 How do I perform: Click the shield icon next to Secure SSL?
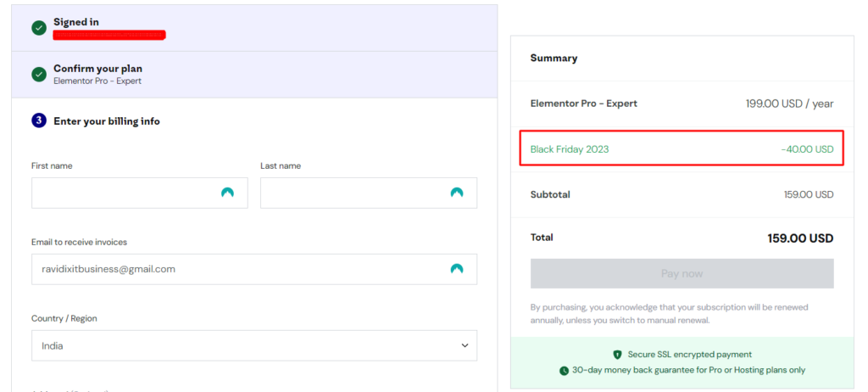617,355
